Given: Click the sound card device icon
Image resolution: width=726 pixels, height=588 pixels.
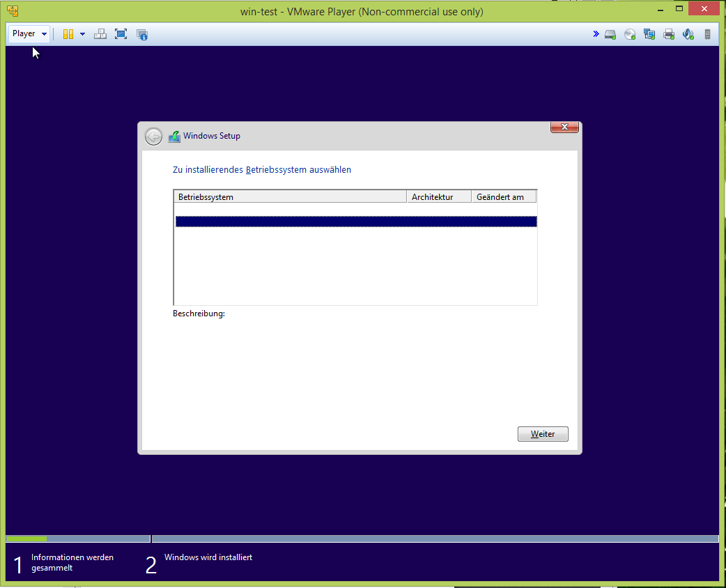Looking at the screenshot, I should coord(688,34).
